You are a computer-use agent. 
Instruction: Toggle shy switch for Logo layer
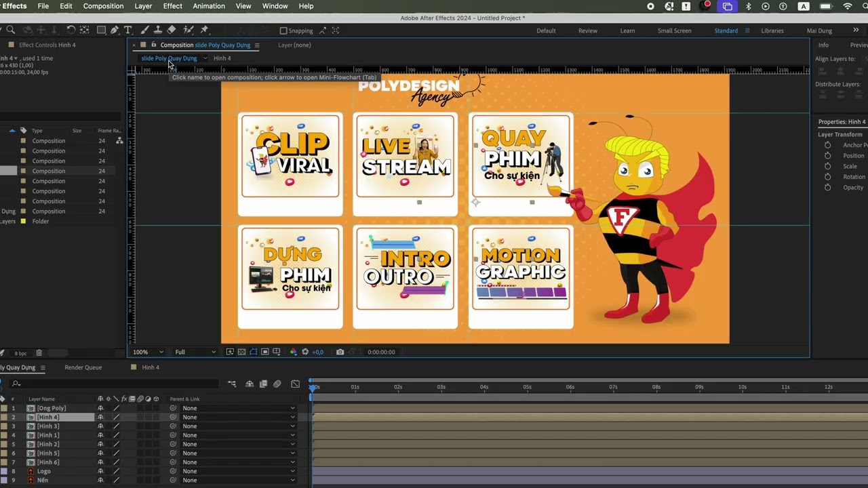tap(100, 471)
